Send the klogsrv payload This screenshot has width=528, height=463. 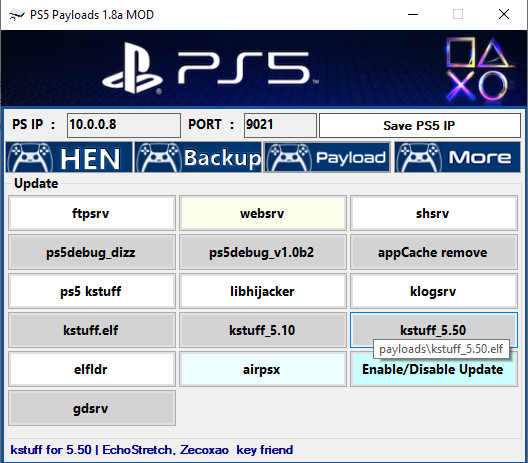pos(434,291)
